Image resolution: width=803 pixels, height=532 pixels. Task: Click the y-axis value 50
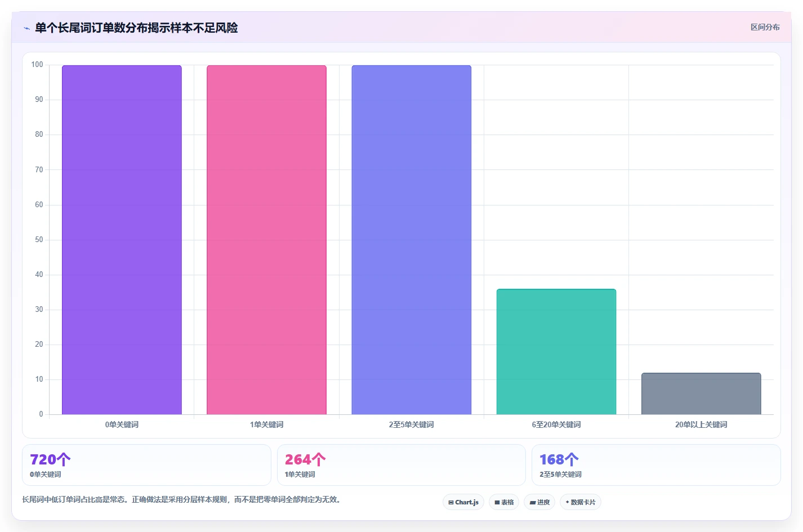[x=39, y=240]
